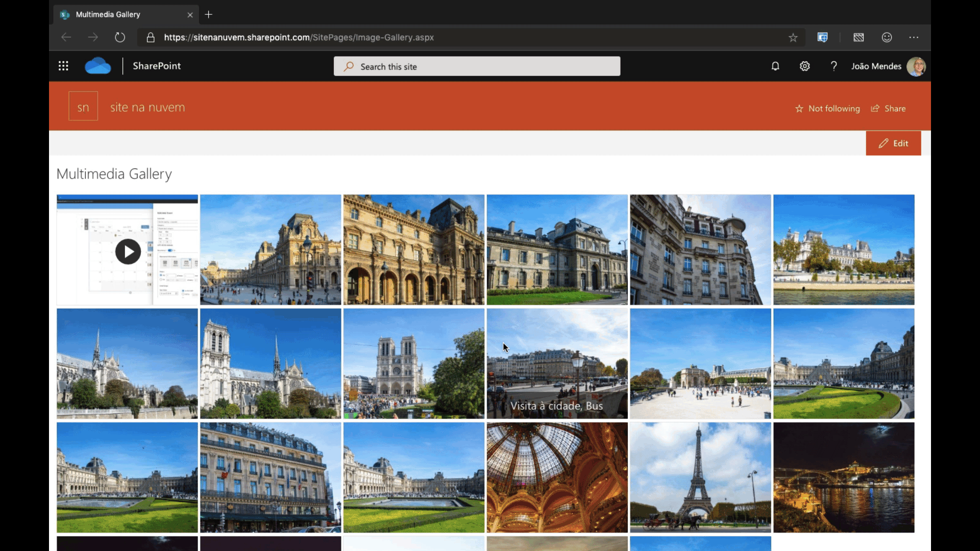Click the Louvre museum courtyard photo
The width and height of the screenshot is (980, 551).
click(x=270, y=249)
